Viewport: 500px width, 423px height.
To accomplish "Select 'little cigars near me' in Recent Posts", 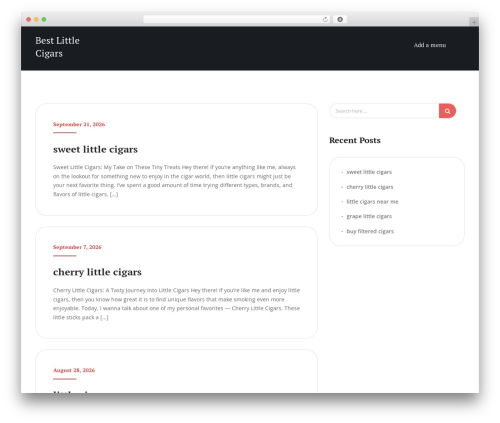I will pyautogui.click(x=372, y=202).
